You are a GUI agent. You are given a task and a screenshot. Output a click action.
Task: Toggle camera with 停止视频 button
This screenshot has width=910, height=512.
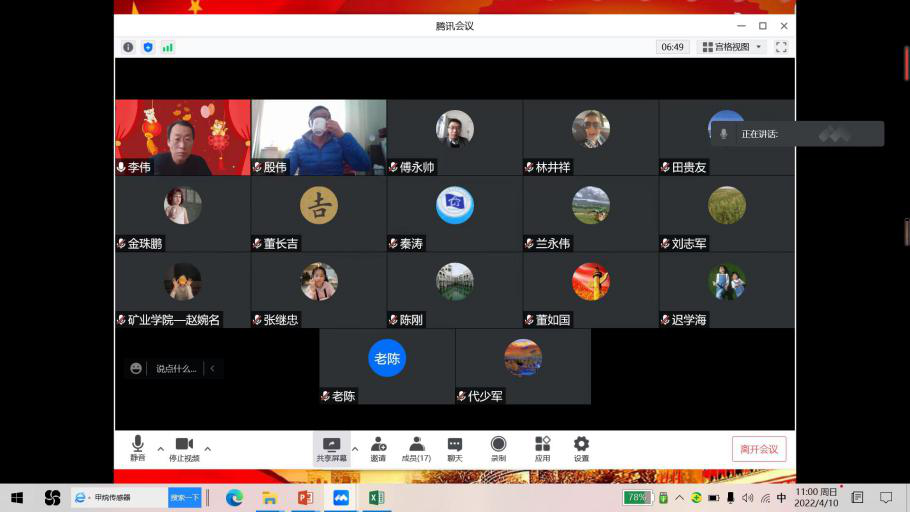pos(184,448)
